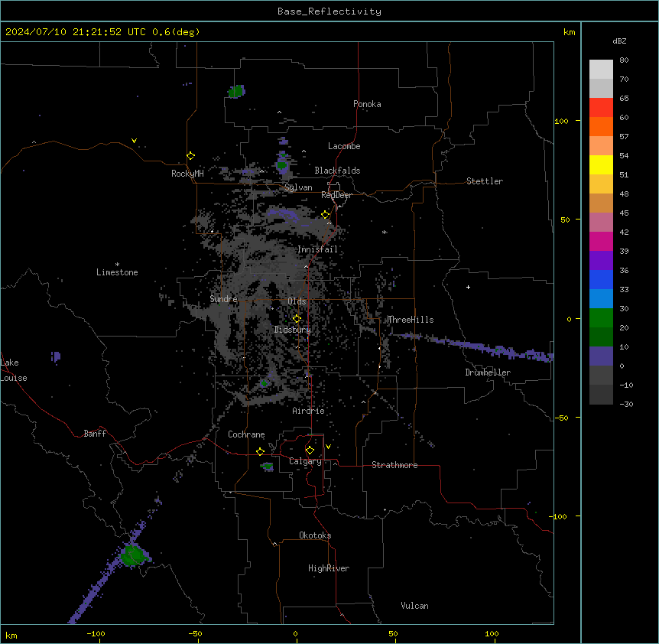Select the Limestone label
Screen dimensions: 659x644
pos(117,272)
